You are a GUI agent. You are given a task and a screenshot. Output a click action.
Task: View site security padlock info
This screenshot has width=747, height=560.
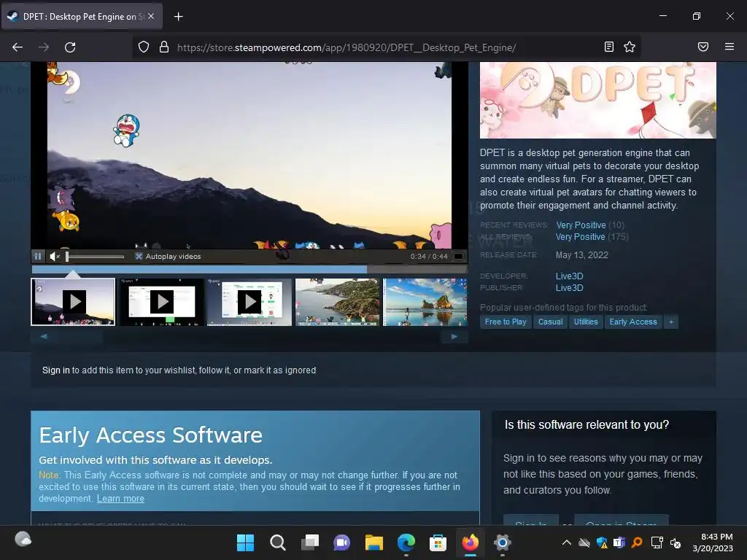tap(164, 47)
